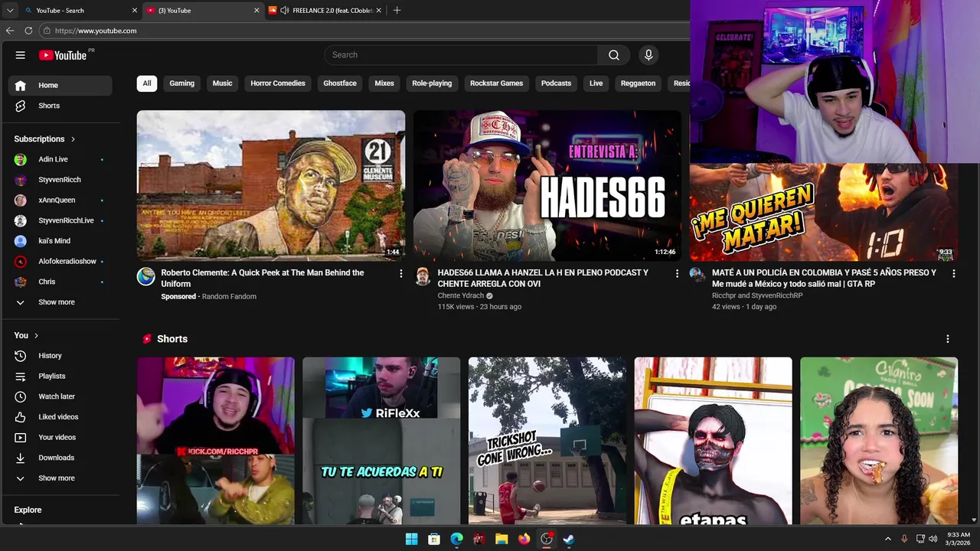The width and height of the screenshot is (980, 551).
Task: Open options menu for MATÉ A UN POLICÍA video
Action: pyautogui.click(x=953, y=273)
